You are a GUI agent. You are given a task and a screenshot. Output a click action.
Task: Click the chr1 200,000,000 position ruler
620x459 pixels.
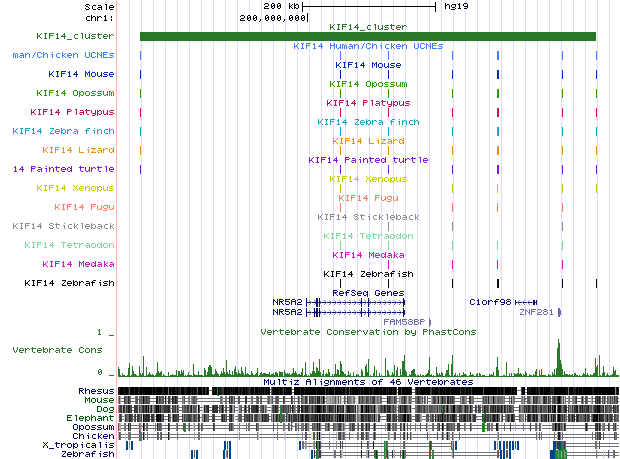(x=273, y=18)
